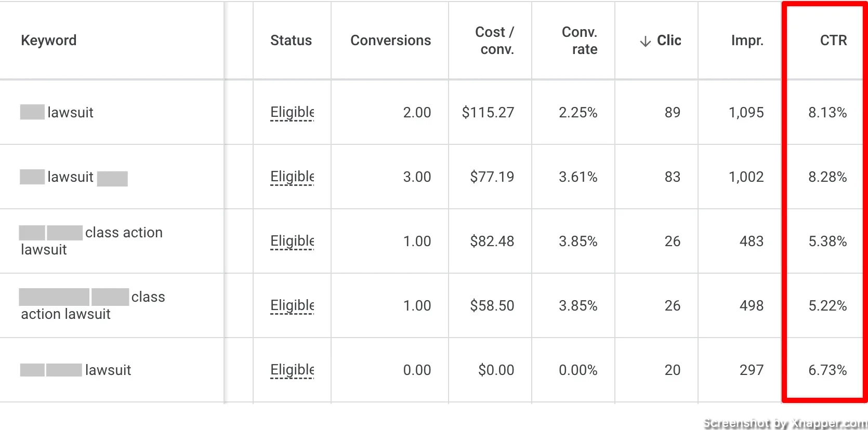The width and height of the screenshot is (868, 430).
Task: Sort by the Status column header
Action: click(x=291, y=41)
